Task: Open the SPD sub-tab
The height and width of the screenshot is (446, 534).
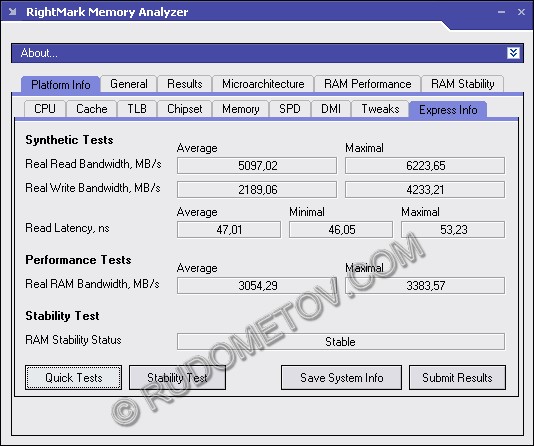Action: (290, 109)
